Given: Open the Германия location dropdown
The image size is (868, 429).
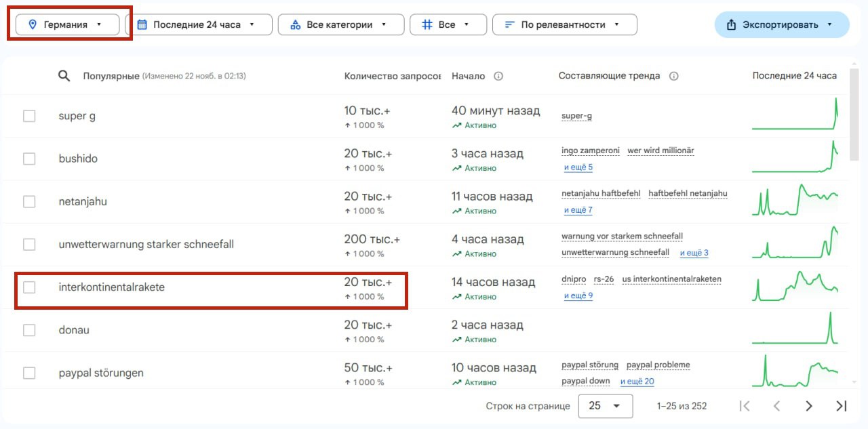Looking at the screenshot, I should click(x=67, y=24).
